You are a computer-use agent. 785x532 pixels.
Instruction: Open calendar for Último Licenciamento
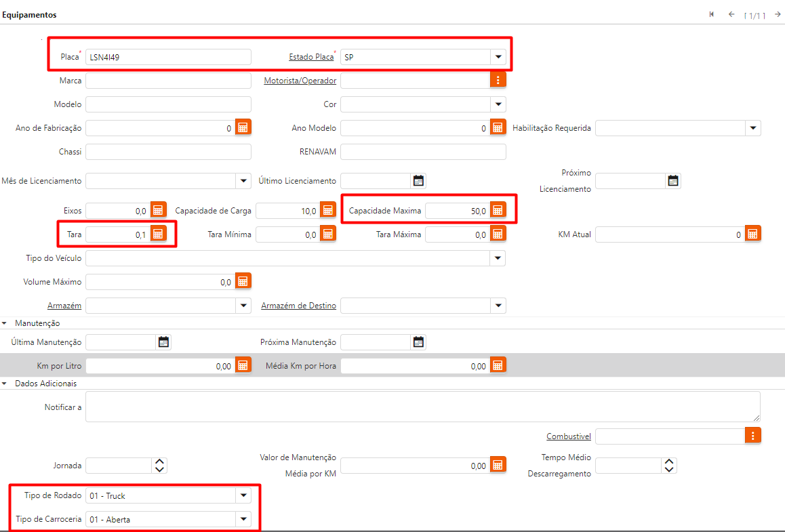tap(418, 181)
